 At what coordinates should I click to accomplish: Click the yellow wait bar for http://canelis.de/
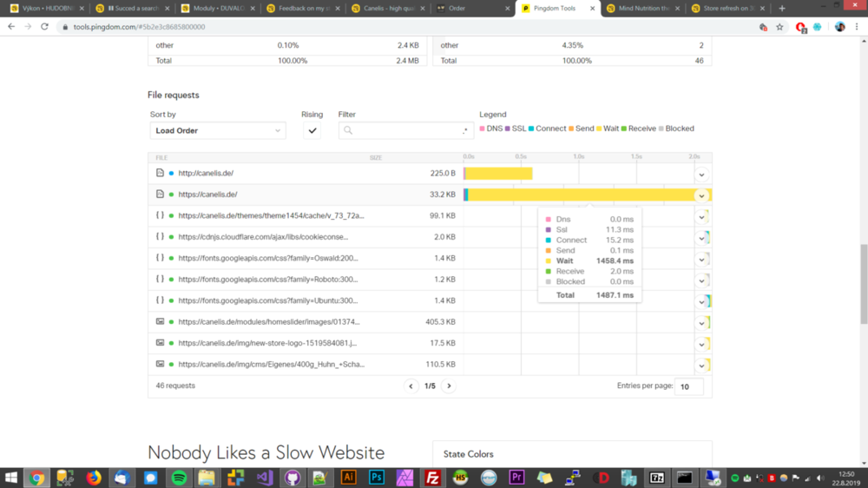pyautogui.click(x=499, y=174)
